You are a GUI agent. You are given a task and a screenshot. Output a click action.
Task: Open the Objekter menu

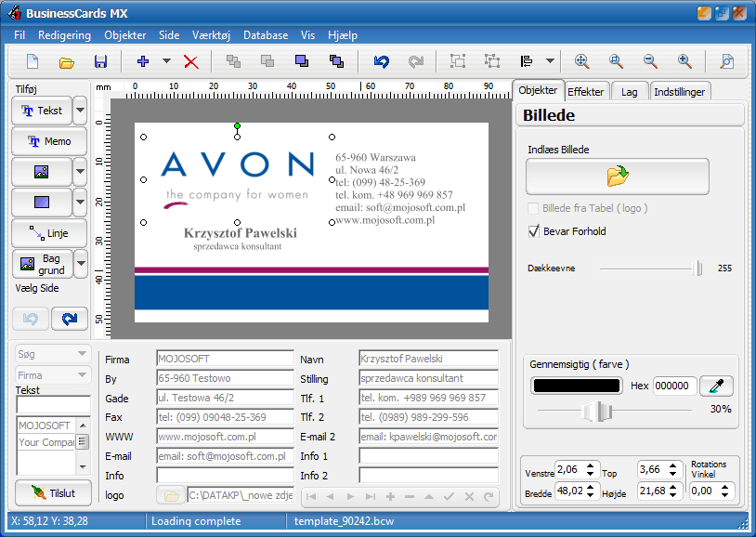124,35
